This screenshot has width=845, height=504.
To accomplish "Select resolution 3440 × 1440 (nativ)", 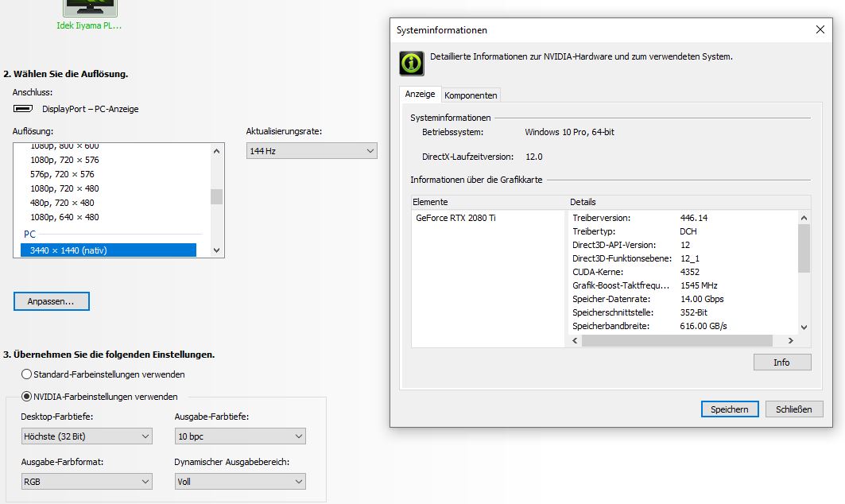I will [108, 250].
